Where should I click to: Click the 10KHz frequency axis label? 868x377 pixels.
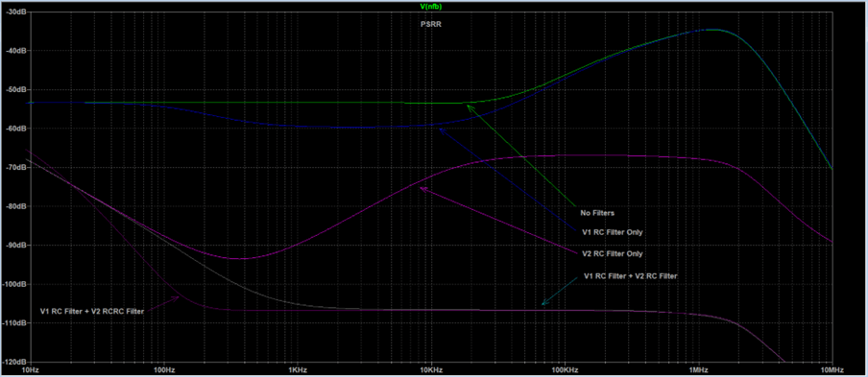pos(431,369)
